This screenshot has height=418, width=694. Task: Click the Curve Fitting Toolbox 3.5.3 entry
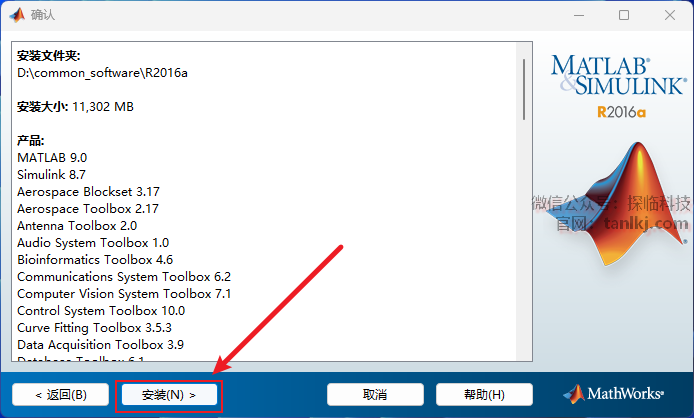click(94, 328)
